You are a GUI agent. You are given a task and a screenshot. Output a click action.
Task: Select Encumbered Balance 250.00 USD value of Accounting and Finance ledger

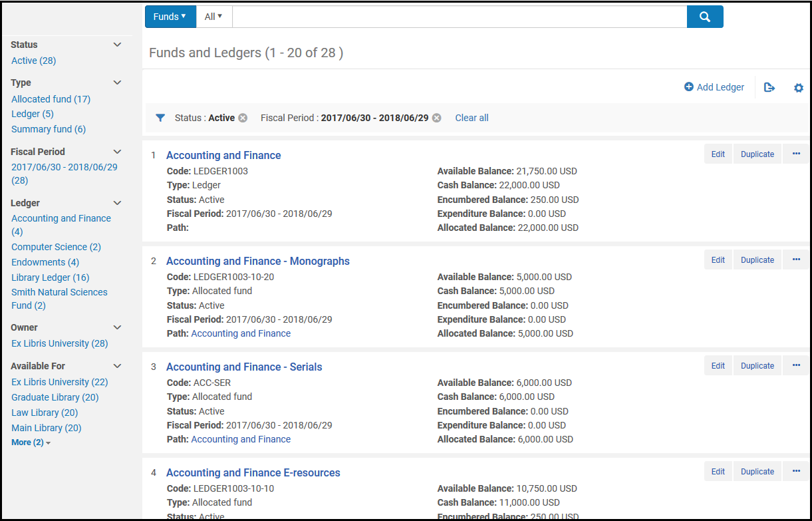555,200
